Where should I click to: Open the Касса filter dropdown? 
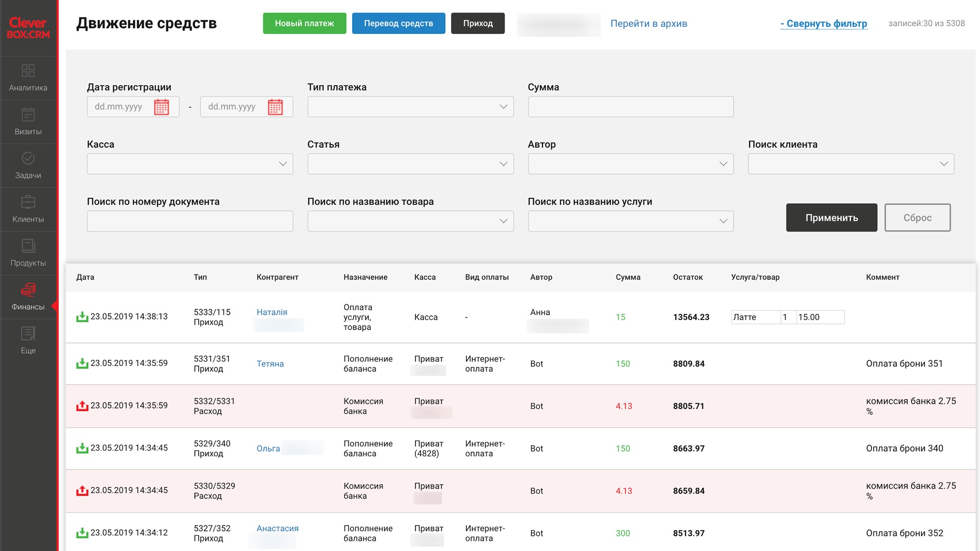(189, 164)
